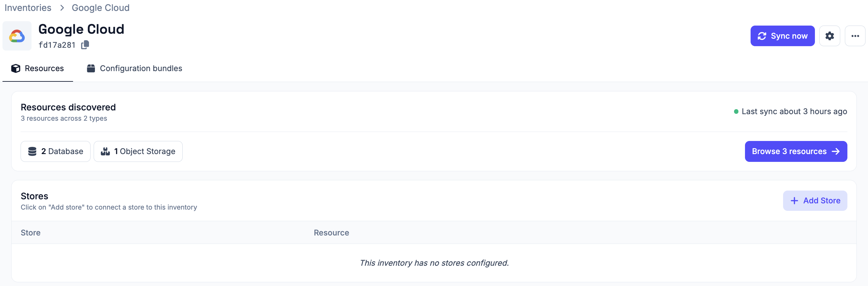868x286 pixels.
Task: Click the Google Cloud breadcrumb
Action: pyautogui.click(x=101, y=8)
